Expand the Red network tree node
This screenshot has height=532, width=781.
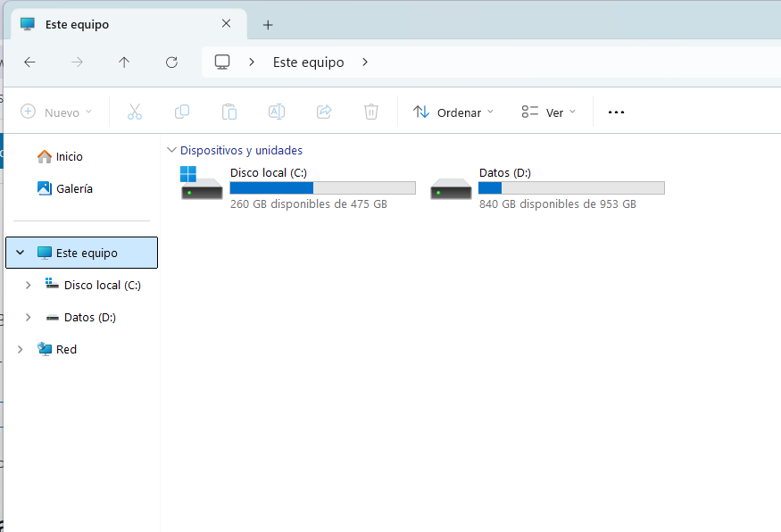[x=20, y=349]
